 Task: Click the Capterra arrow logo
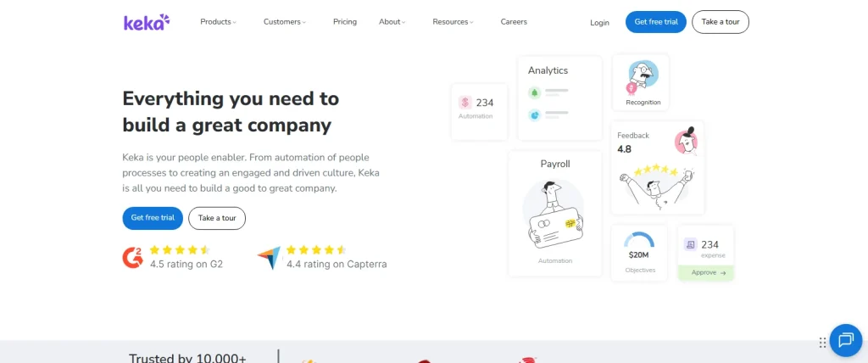pyautogui.click(x=269, y=258)
